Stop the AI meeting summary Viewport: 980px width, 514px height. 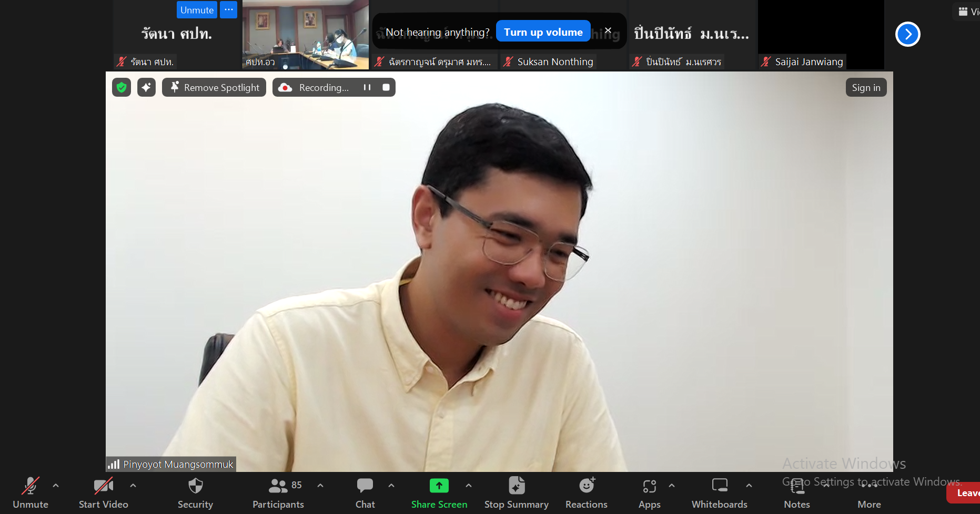pos(517,493)
